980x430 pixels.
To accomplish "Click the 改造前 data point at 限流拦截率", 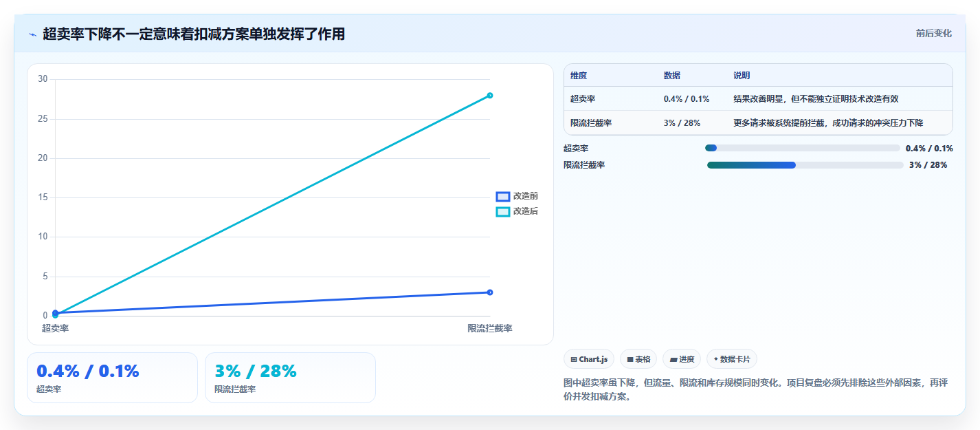I will pyautogui.click(x=490, y=292).
